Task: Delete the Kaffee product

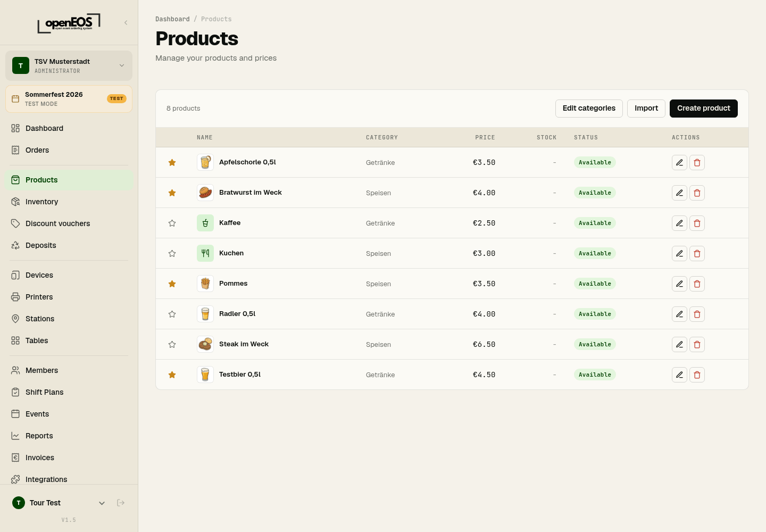Action: (x=697, y=223)
